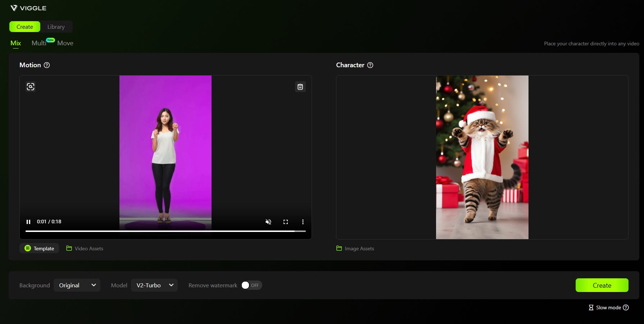This screenshot has height=324, width=644.
Task: Enable Slow mode
Action: coord(605,307)
